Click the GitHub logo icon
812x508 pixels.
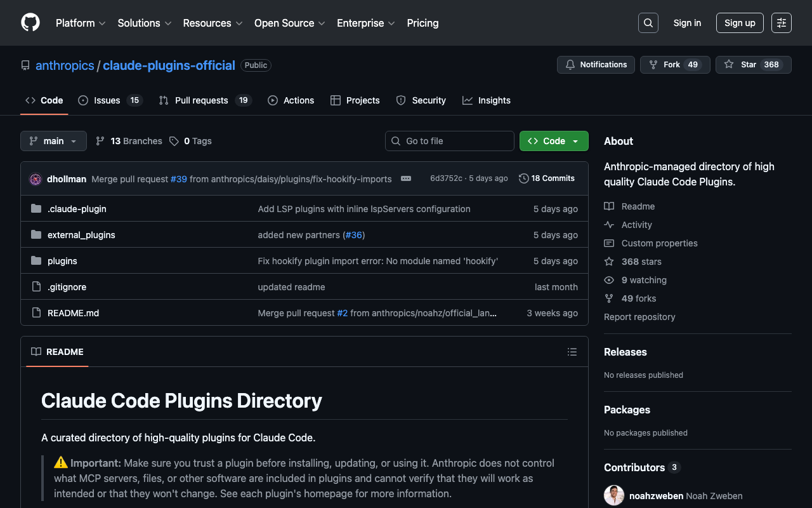pyautogui.click(x=30, y=23)
